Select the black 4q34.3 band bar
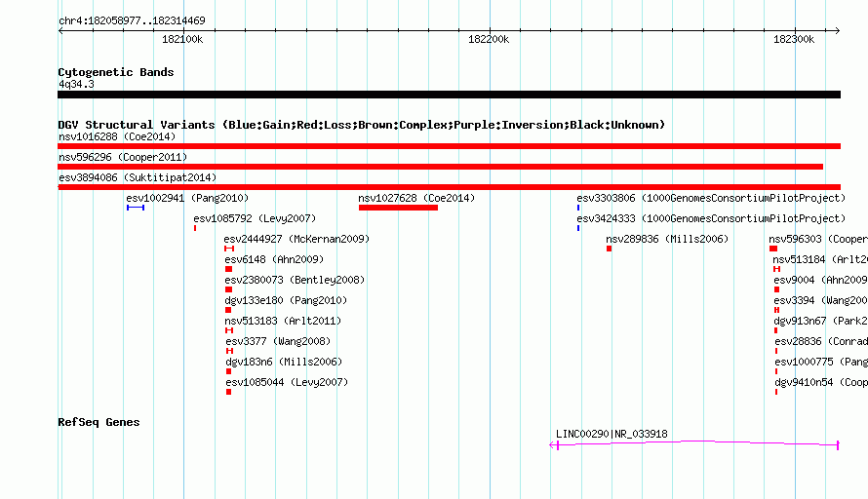 tap(449, 95)
